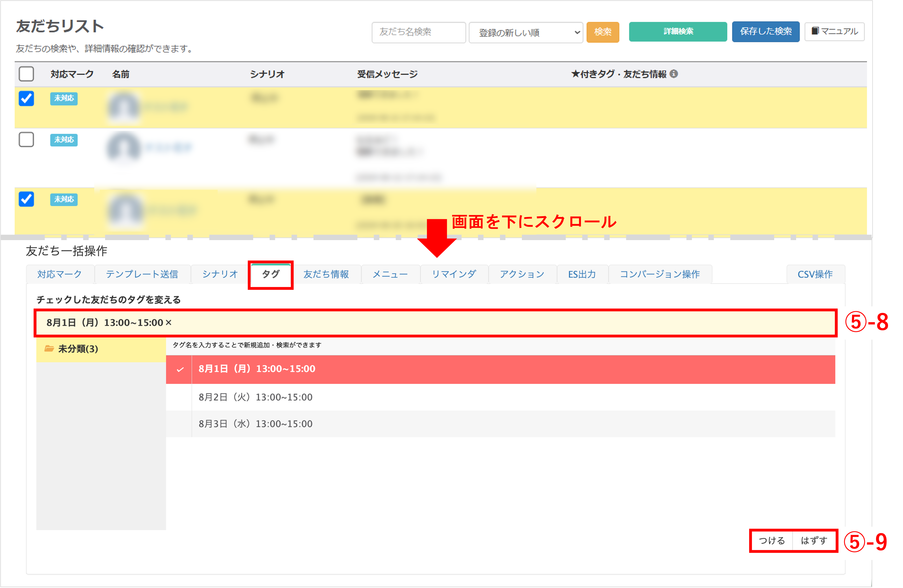This screenshot has width=903, height=588.
Task: Open the CSV操作 tab
Action: [x=815, y=274]
